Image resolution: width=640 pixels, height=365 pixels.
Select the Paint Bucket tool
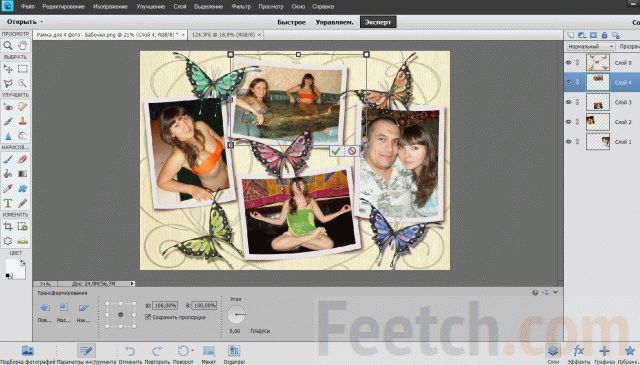(8, 174)
